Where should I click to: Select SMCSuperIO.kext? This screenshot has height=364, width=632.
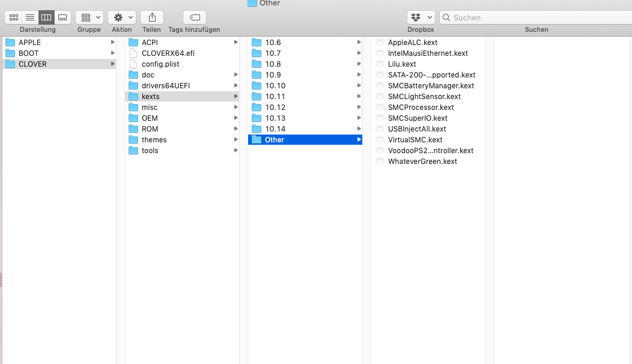coord(428,118)
